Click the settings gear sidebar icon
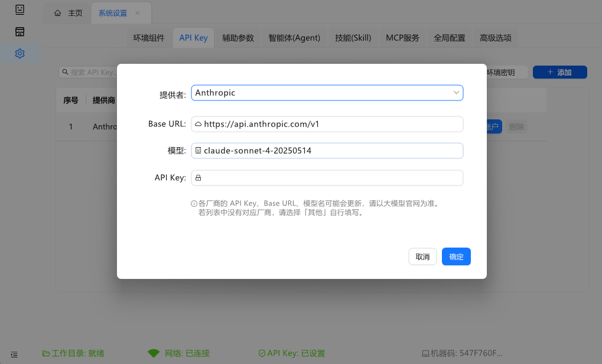Screen dimensions: 602x364 click(x=20, y=54)
